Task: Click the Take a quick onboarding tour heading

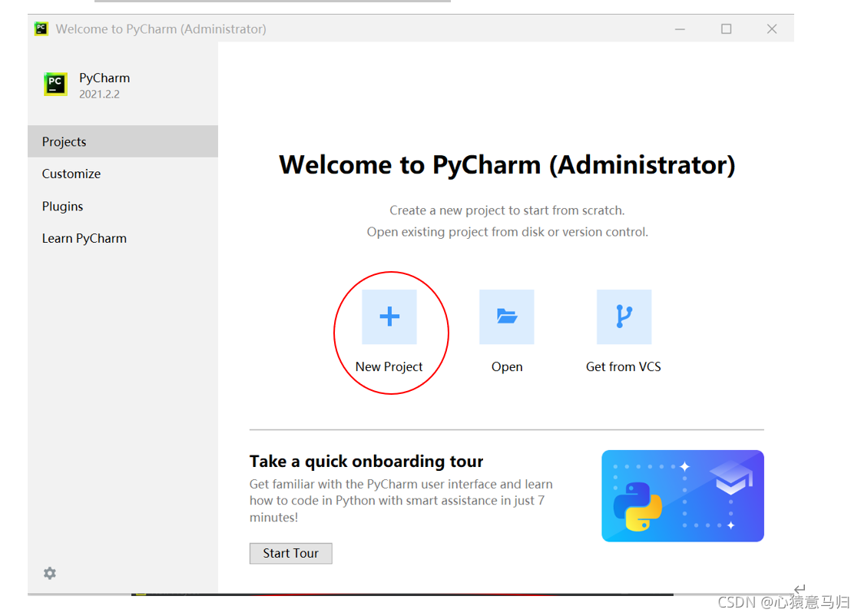Action: (366, 461)
